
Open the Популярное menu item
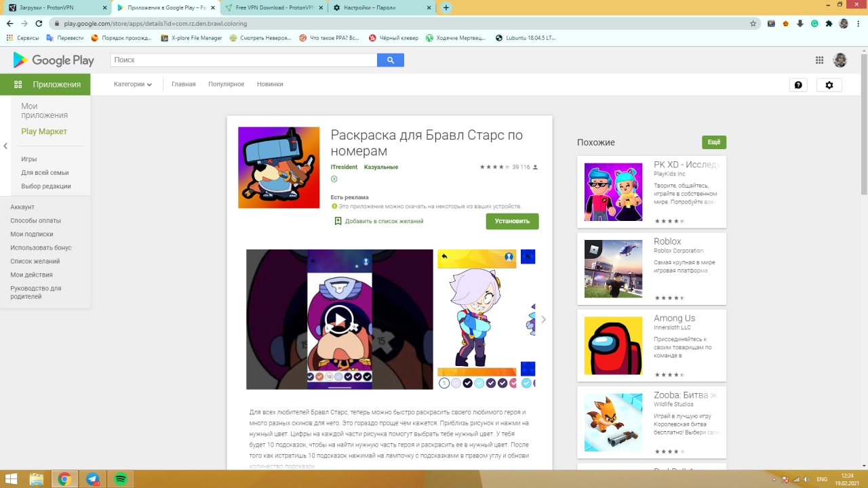click(x=226, y=84)
